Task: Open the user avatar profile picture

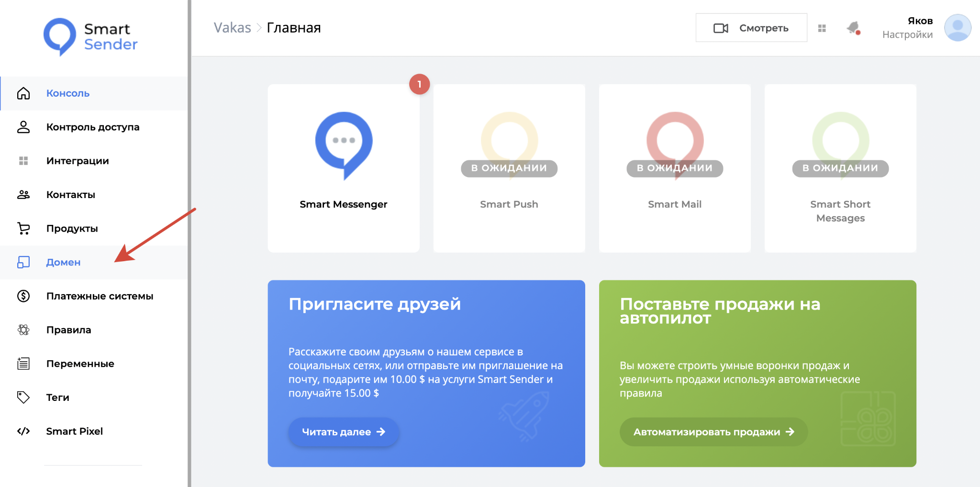Action: [957, 28]
